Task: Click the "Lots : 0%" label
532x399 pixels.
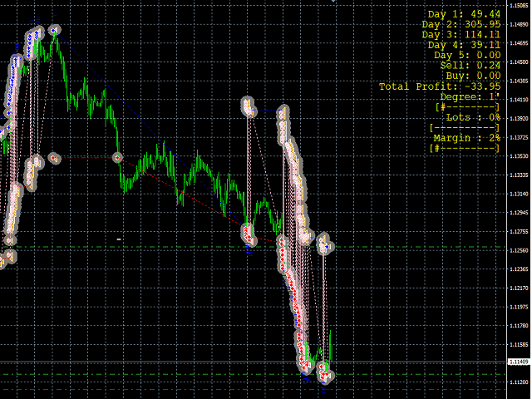Action: tap(473, 117)
